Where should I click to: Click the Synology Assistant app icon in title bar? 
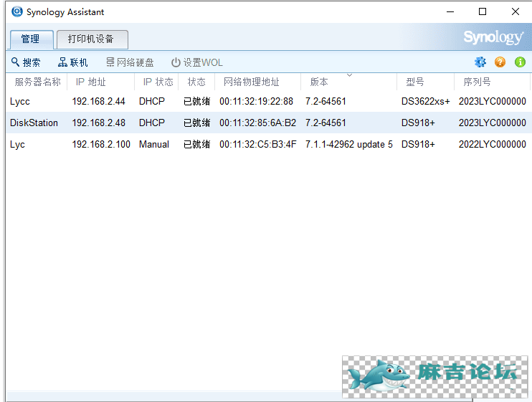(x=17, y=11)
